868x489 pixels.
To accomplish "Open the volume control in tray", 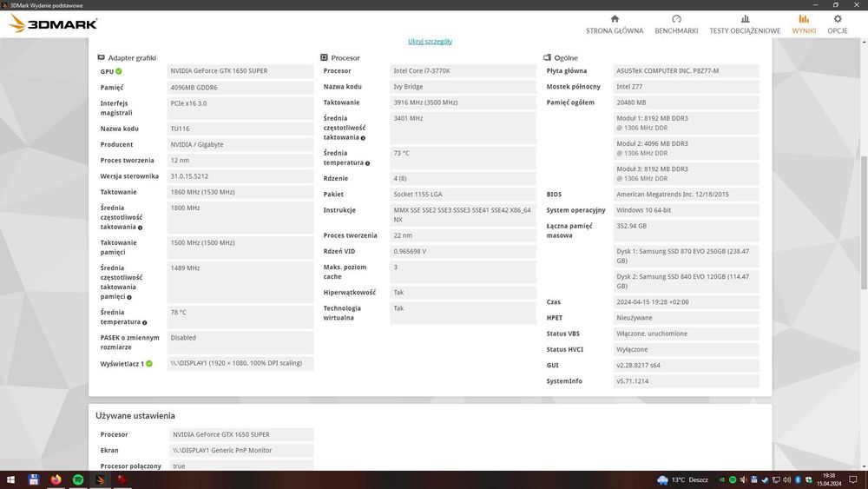I will point(787,480).
